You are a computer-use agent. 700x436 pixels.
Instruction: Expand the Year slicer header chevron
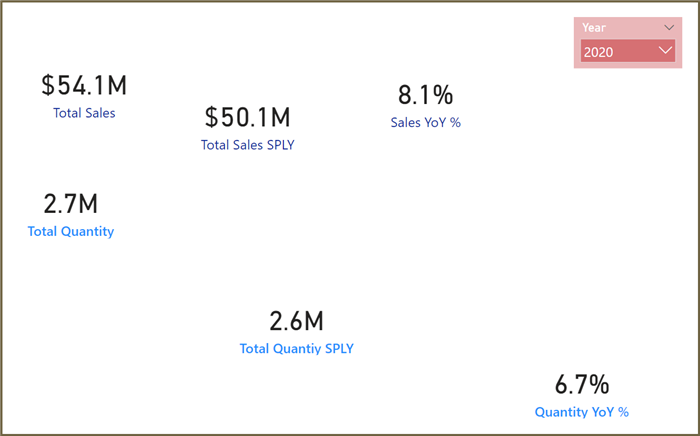(x=669, y=28)
